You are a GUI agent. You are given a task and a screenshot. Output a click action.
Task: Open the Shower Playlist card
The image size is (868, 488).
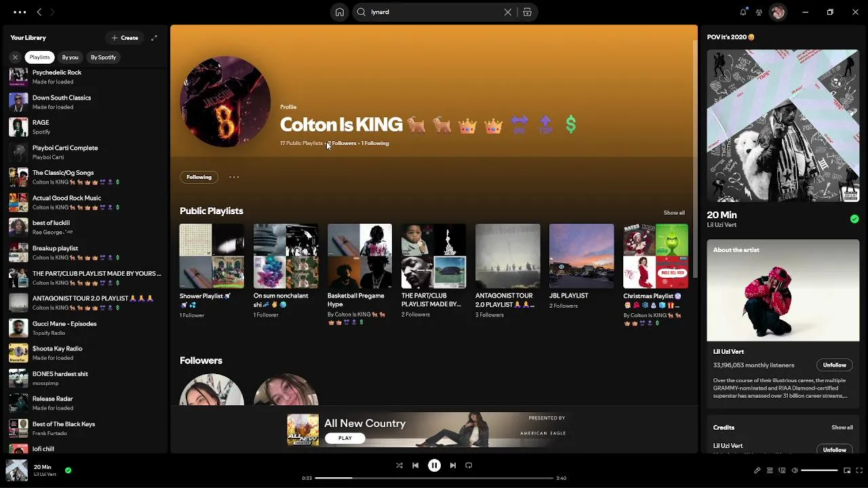[212, 270]
